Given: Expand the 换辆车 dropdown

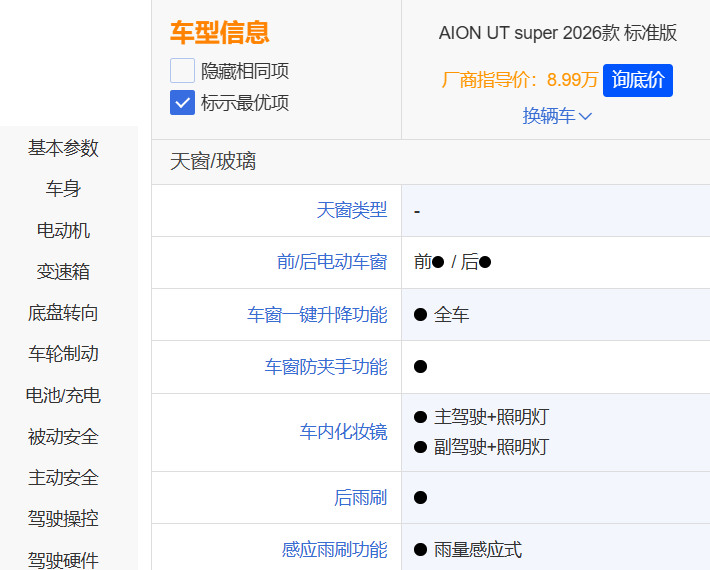Looking at the screenshot, I should (x=557, y=116).
